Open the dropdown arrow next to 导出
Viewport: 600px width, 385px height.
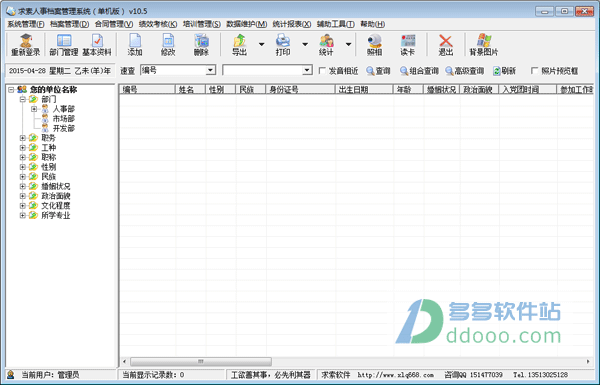point(262,45)
